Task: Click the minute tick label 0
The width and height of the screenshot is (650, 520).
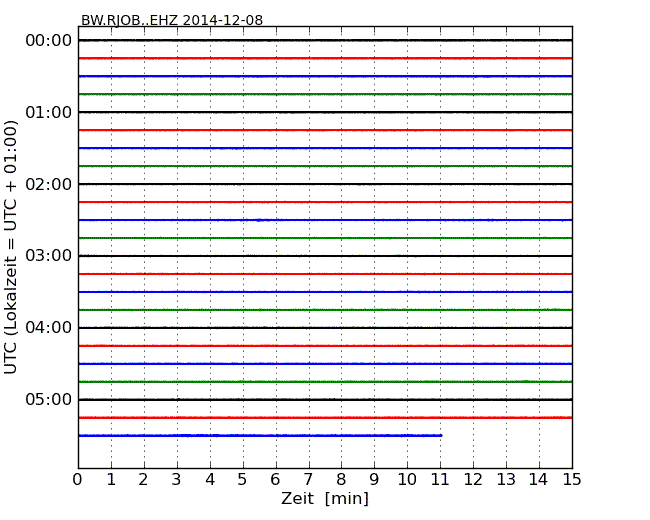Action: point(78,480)
